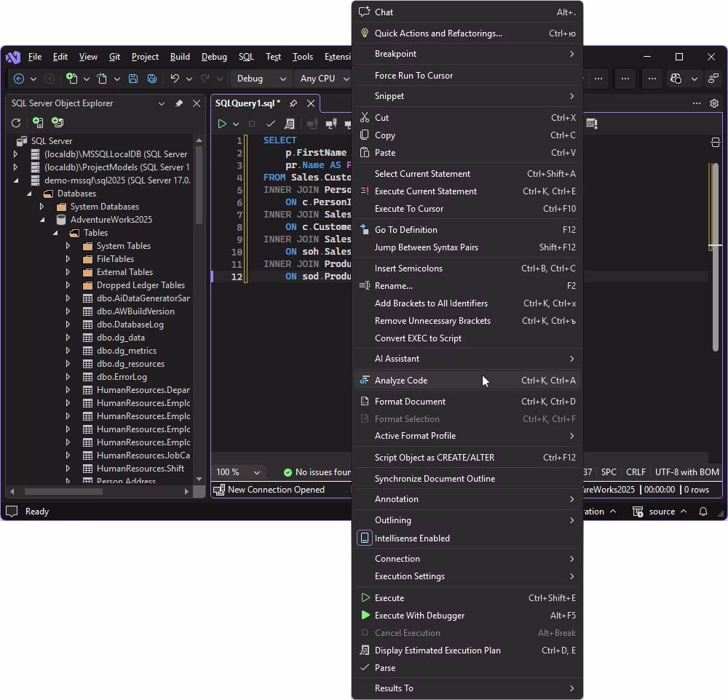Click the Parse checkmark icon in editor toolbar
The width and height of the screenshot is (728, 700).
[x=271, y=124]
